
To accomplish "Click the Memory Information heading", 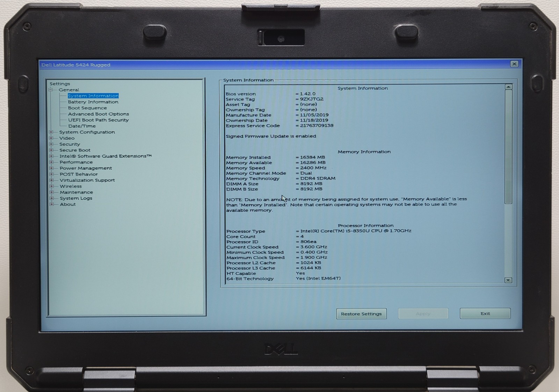I will tap(364, 151).
